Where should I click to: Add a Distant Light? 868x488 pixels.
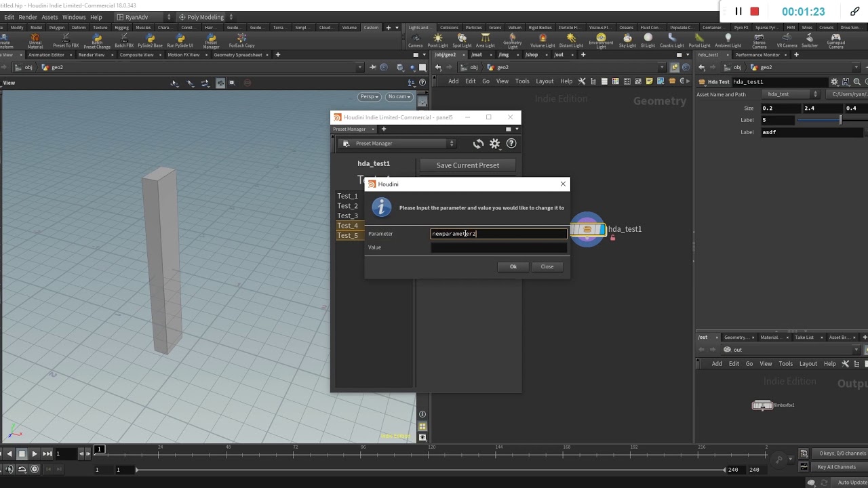pyautogui.click(x=571, y=41)
